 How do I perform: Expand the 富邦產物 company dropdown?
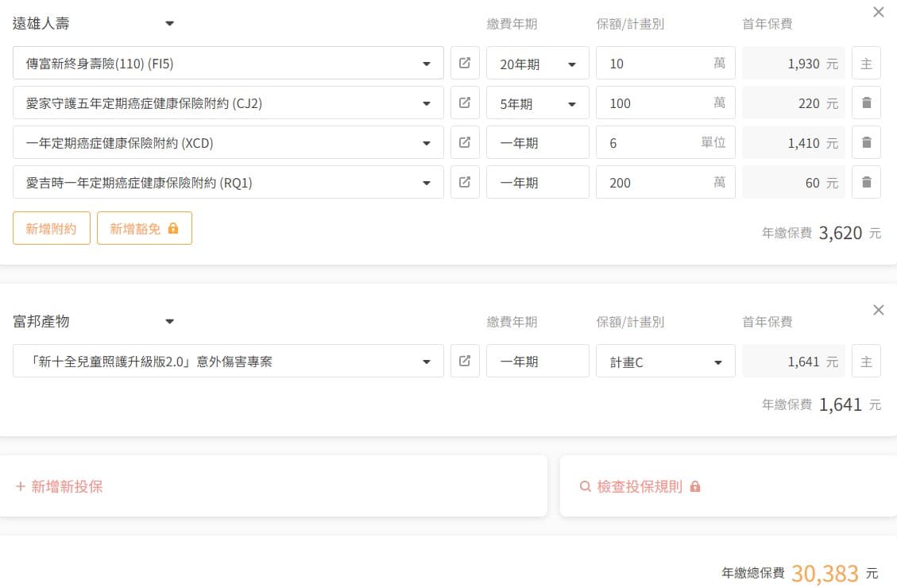pos(169,322)
